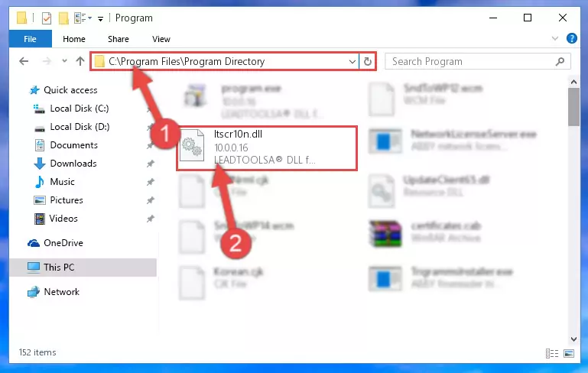Open Music folder in sidebar
This screenshot has height=373, width=588.
[62, 182]
